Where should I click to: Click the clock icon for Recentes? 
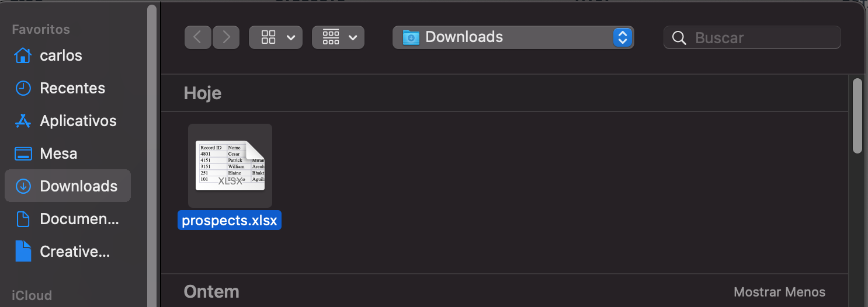click(23, 88)
